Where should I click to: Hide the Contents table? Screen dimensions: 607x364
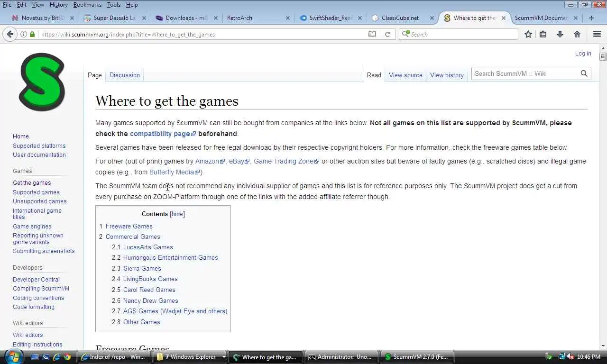click(x=177, y=214)
